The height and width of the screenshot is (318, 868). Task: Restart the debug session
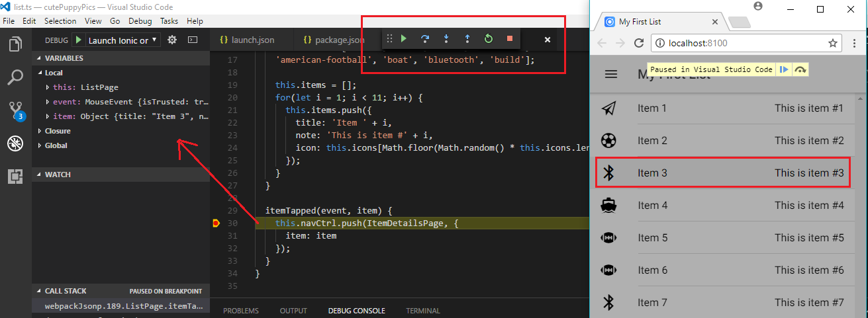(x=488, y=39)
